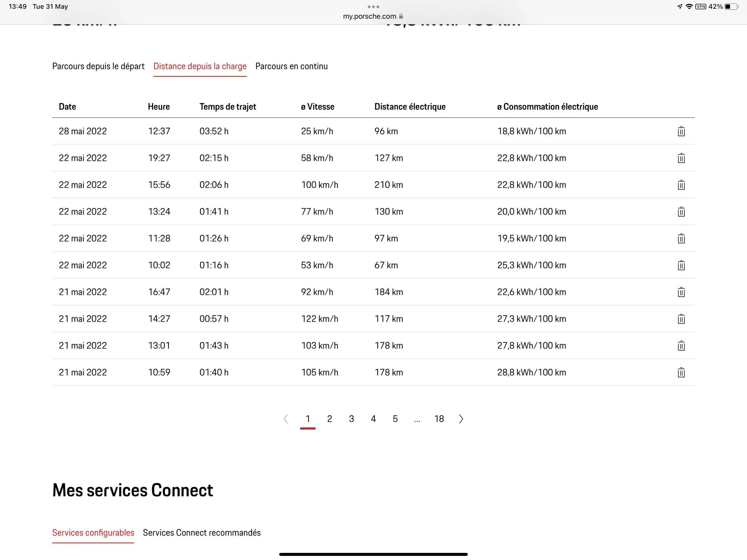
Task: Jump to last page 18
Action: coord(439,419)
